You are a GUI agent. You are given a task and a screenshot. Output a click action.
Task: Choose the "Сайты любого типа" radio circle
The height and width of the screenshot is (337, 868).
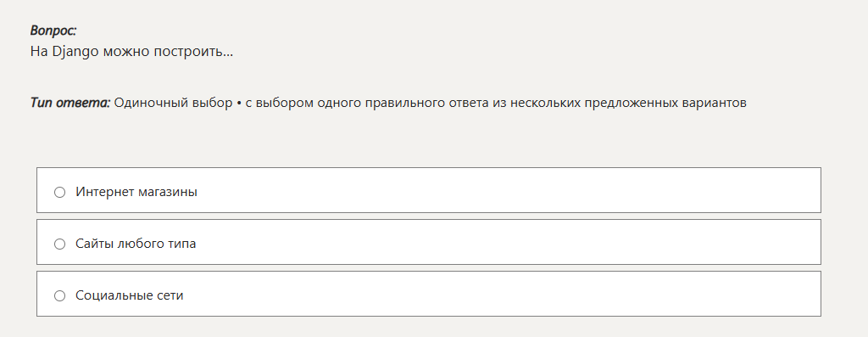[x=60, y=244]
